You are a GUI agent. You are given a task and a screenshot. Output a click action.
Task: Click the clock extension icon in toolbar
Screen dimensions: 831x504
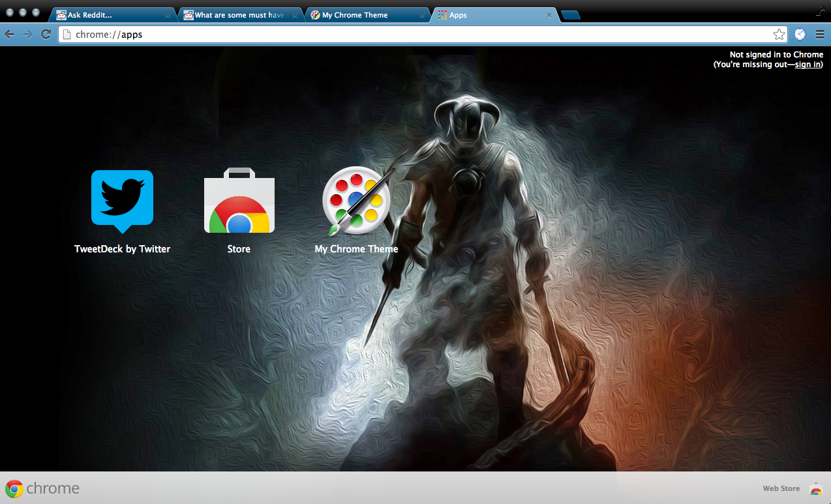(800, 35)
